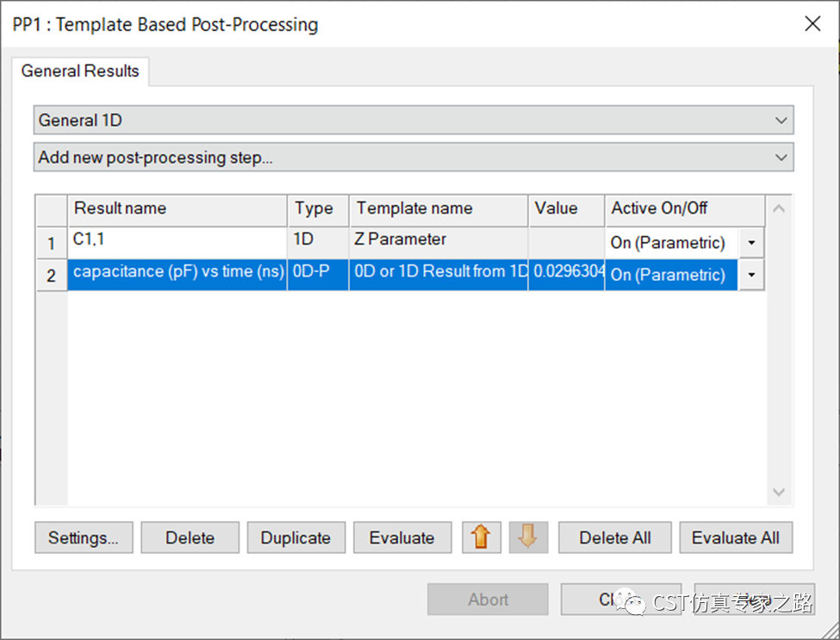This screenshot has width=840, height=640.
Task: Switch to the General Results tab
Action: (x=80, y=71)
